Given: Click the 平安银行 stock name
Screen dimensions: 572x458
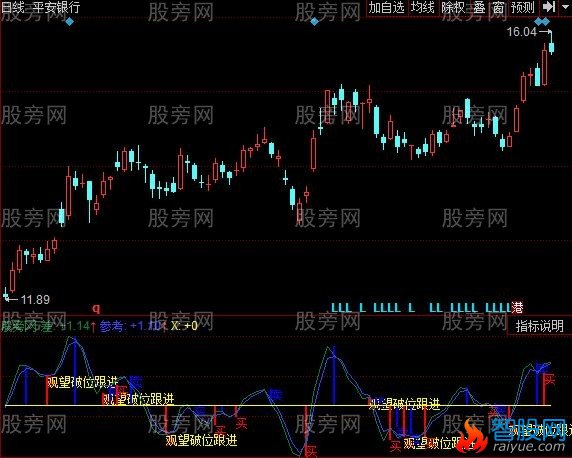Looking at the screenshot, I should (56, 7).
